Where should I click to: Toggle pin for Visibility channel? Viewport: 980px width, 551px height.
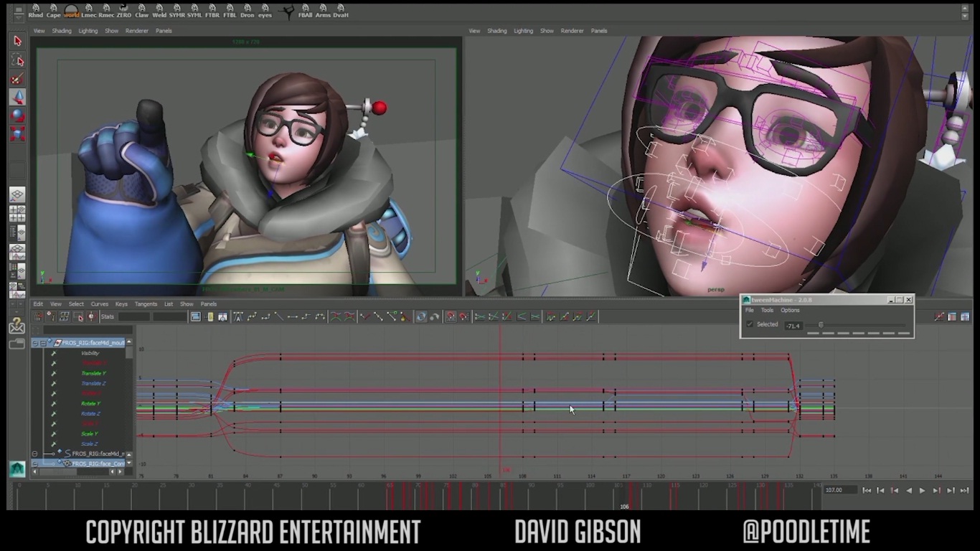coord(53,353)
